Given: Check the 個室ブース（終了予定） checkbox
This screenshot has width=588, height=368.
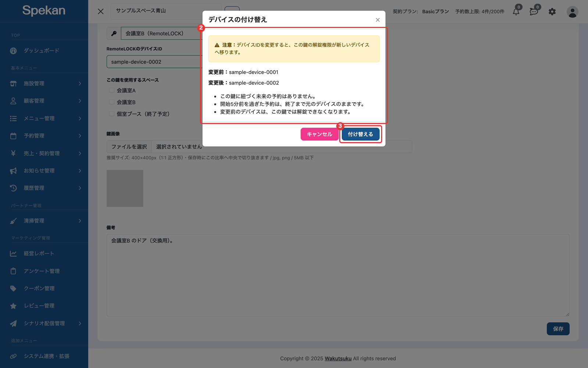Looking at the screenshot, I should tap(112, 114).
